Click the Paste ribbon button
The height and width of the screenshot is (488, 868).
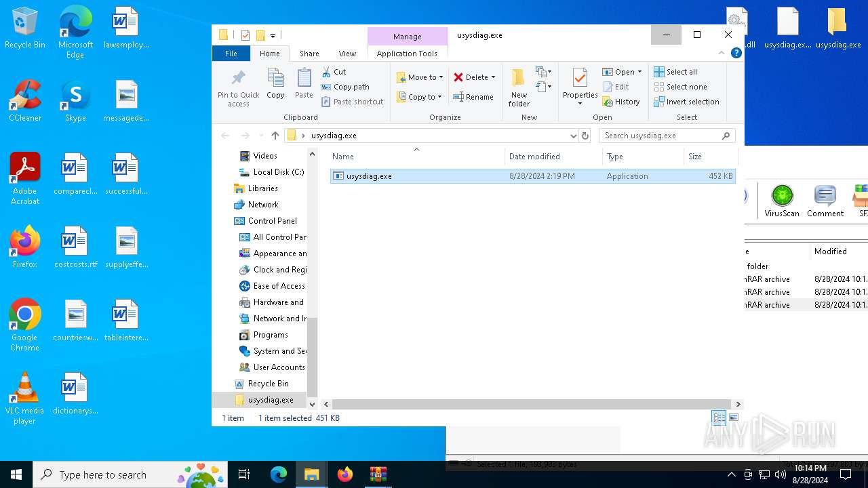(304, 84)
